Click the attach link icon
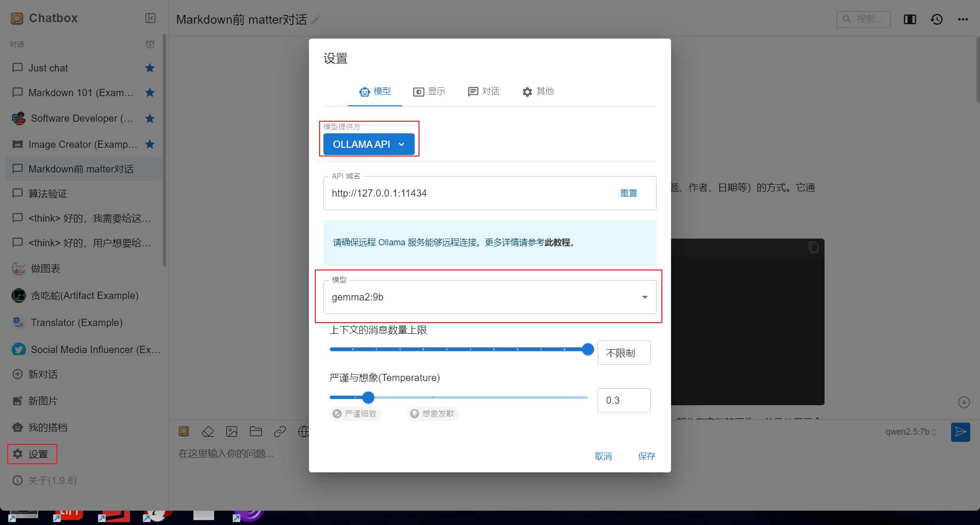980x525 pixels. click(280, 431)
